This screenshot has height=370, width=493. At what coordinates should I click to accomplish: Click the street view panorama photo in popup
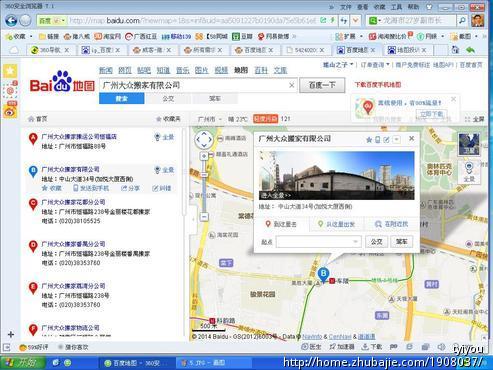337,175
